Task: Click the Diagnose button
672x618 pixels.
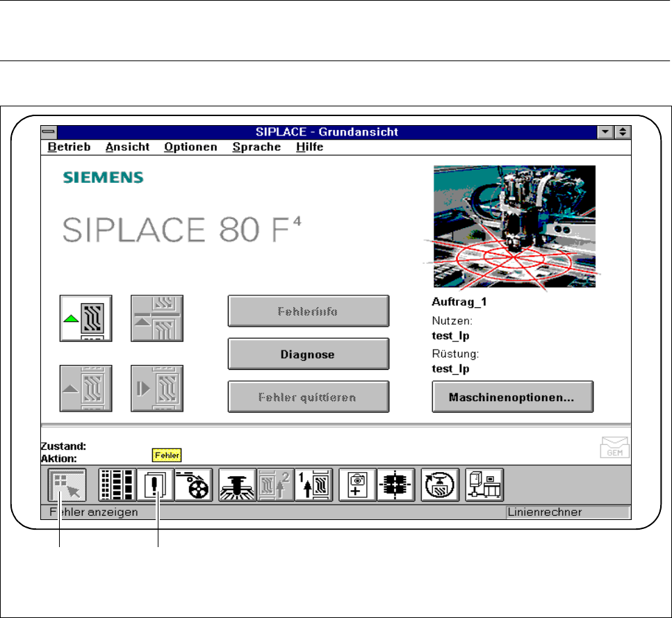Action: (309, 354)
